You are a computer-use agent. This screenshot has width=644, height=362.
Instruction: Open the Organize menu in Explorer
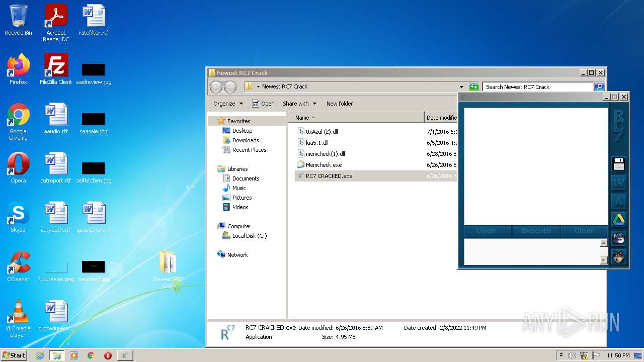(228, 104)
